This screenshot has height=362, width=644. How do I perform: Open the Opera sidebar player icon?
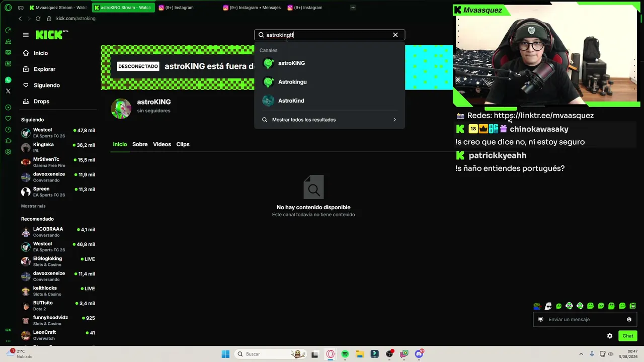tap(8, 108)
